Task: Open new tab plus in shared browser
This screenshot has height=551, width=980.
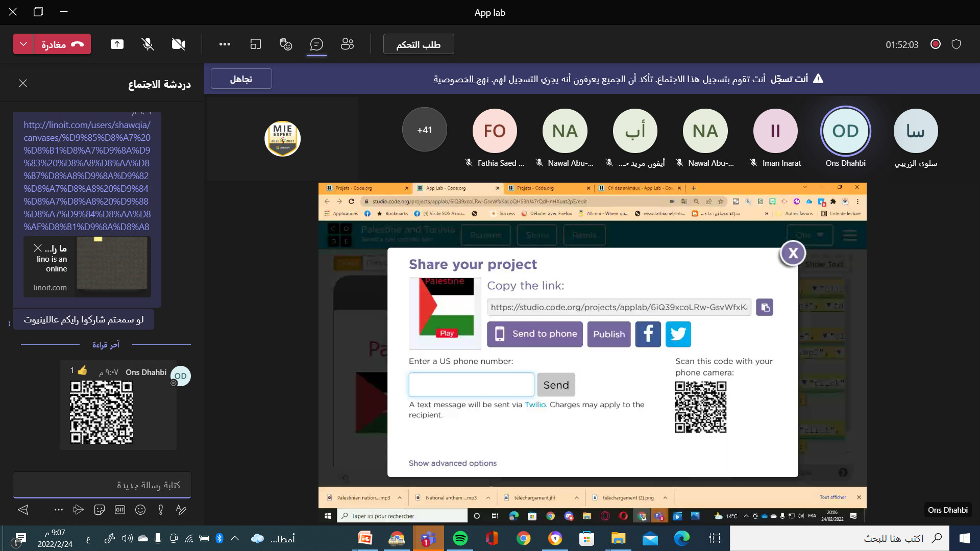Action: [694, 188]
